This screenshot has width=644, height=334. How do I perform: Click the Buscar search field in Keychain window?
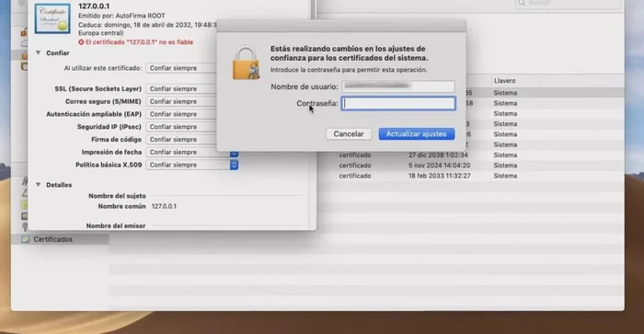click(568, 4)
